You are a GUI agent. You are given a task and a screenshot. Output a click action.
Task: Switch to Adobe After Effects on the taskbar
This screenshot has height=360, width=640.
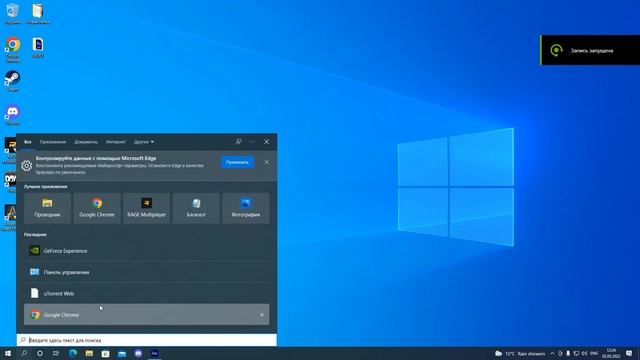tap(155, 353)
